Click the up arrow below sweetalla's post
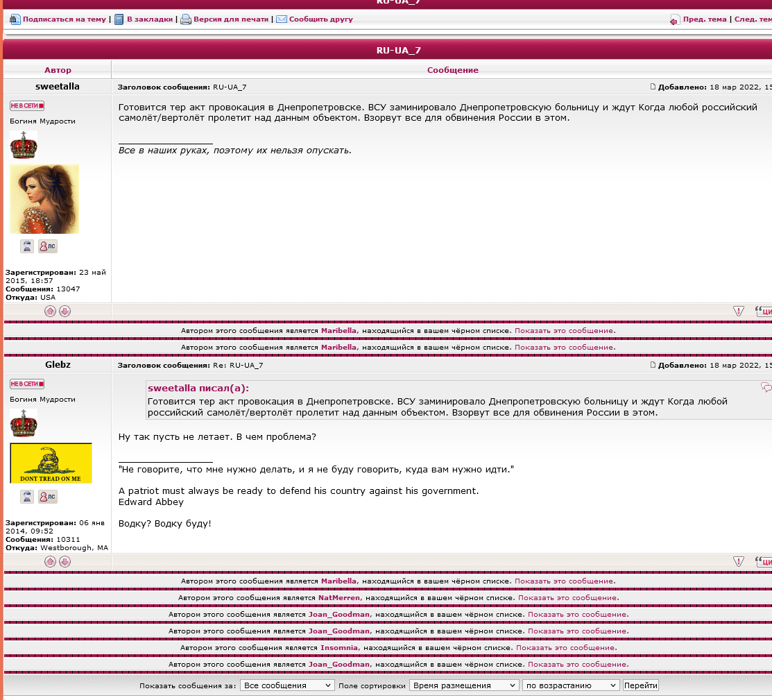This screenshot has height=700, width=772. (50, 311)
